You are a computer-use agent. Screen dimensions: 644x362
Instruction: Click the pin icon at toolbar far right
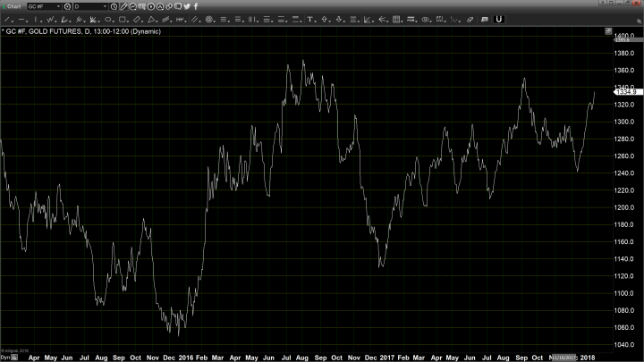(639, 20)
